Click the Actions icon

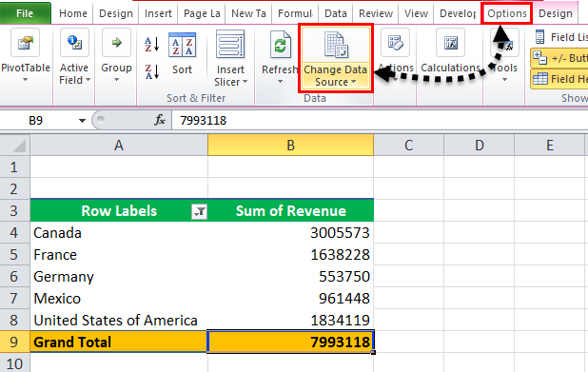pos(395,43)
